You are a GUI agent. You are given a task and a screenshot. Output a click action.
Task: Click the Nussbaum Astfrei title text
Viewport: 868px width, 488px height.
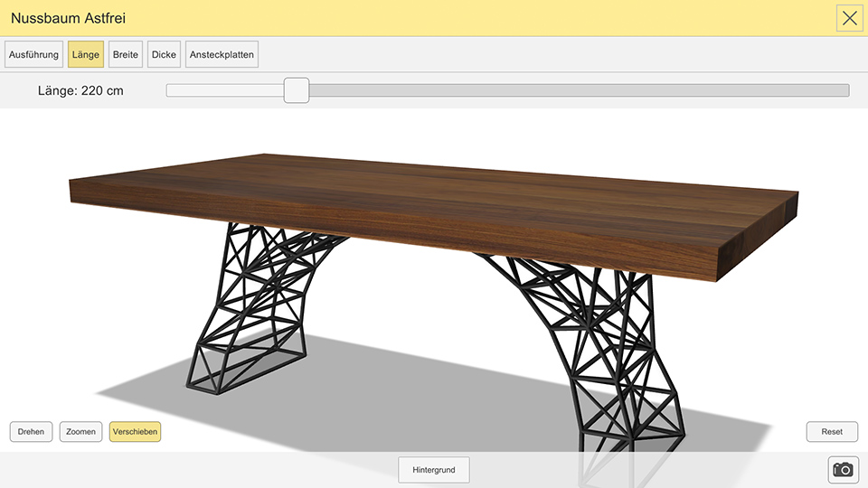point(68,18)
